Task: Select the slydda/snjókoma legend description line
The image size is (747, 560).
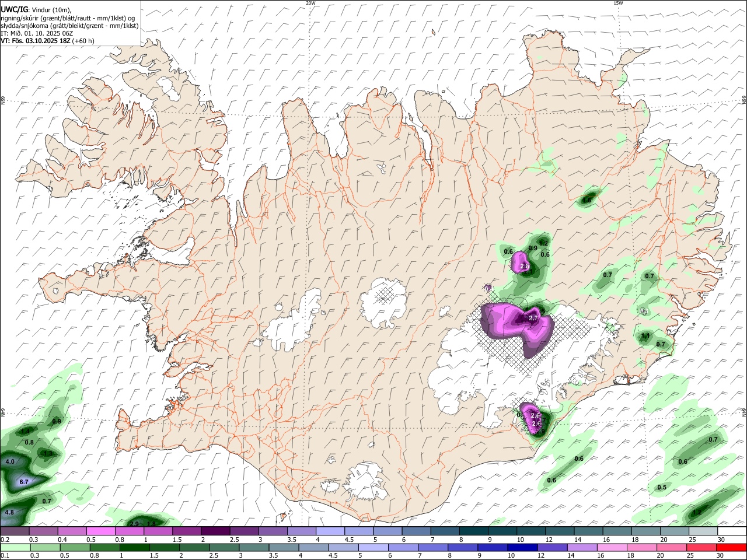Action: click(69, 26)
